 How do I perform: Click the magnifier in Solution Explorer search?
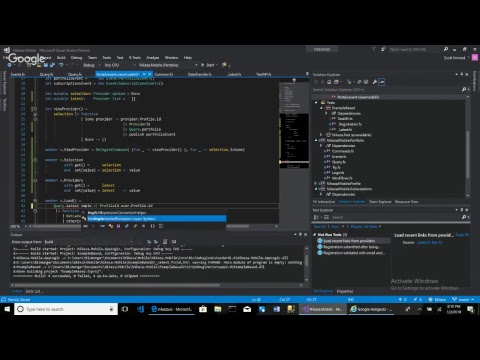[464, 89]
